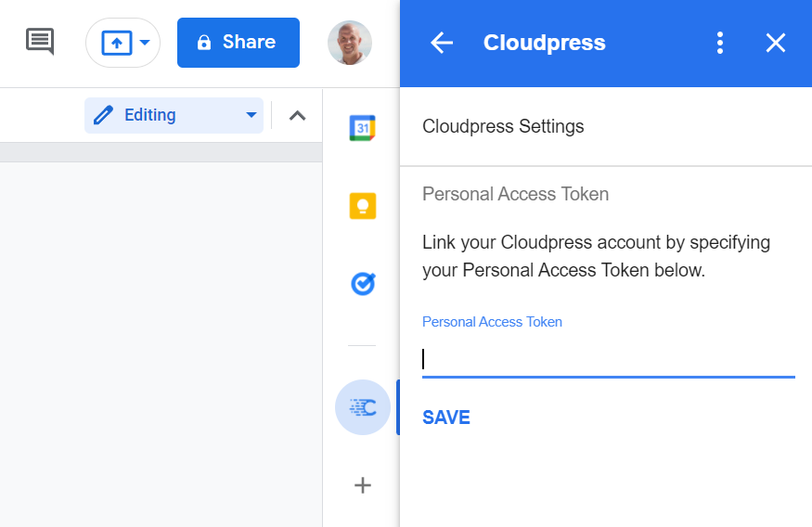
Task: Click the present to meeting icon
Action: click(117, 43)
